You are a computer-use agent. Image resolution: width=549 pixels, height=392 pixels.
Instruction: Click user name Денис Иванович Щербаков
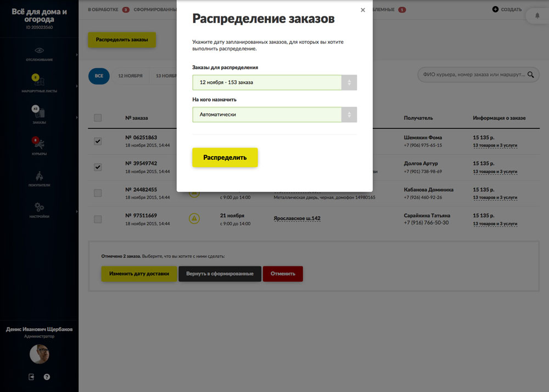[39, 329]
